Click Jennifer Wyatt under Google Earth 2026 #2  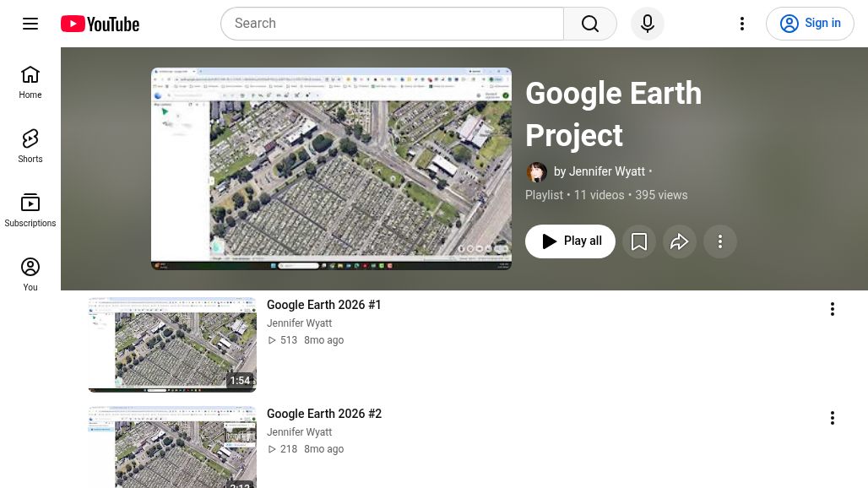click(300, 432)
